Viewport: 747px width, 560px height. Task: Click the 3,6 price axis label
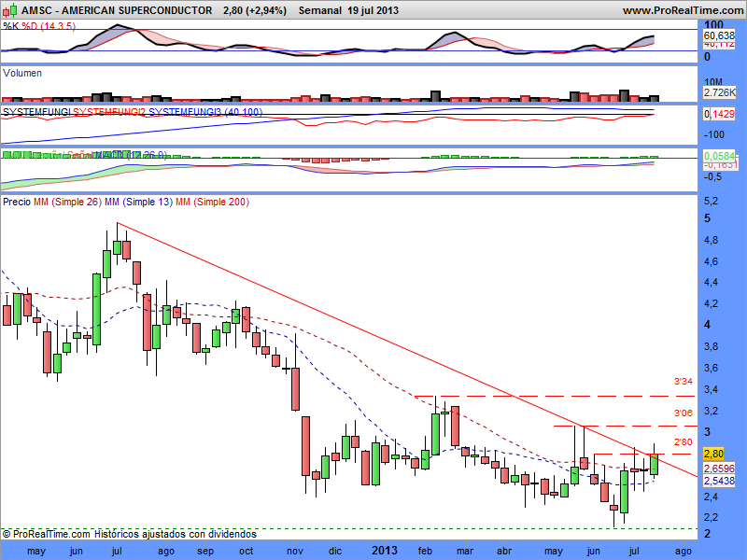pos(711,368)
